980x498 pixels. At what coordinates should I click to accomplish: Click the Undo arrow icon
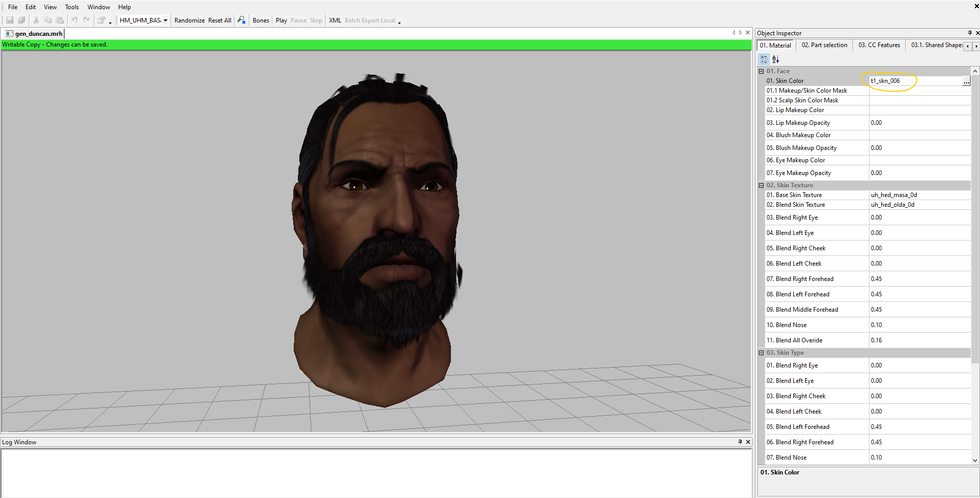coord(74,20)
